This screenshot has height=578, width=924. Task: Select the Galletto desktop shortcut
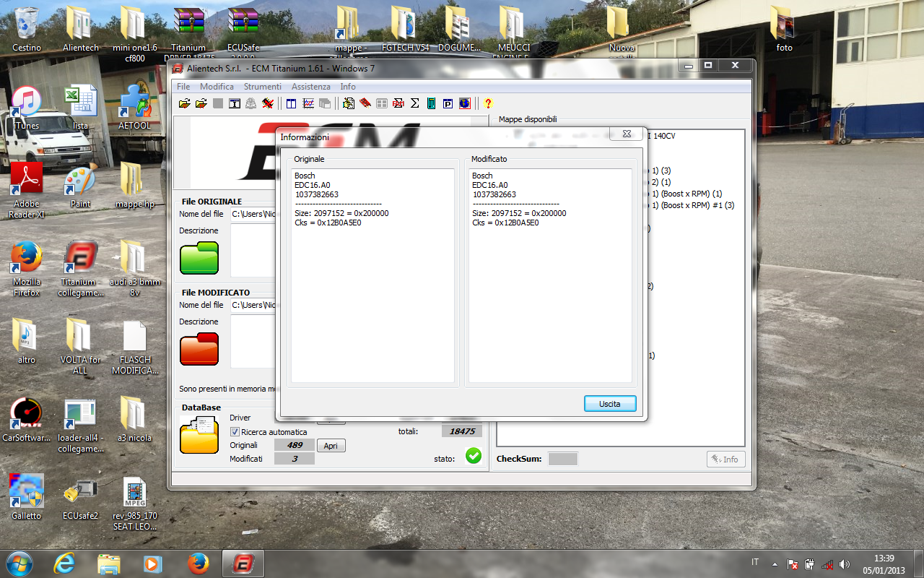[27, 497]
